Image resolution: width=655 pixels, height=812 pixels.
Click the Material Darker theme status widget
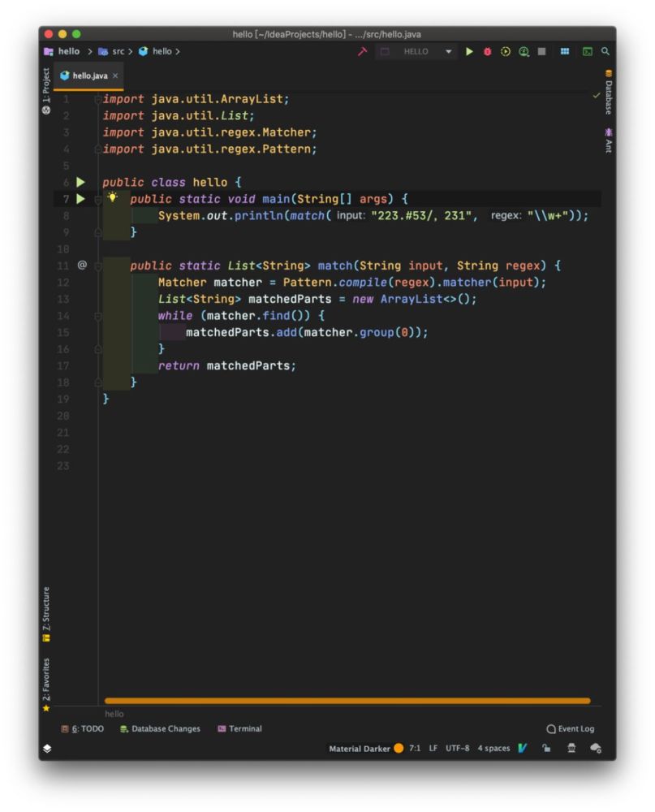(360, 749)
